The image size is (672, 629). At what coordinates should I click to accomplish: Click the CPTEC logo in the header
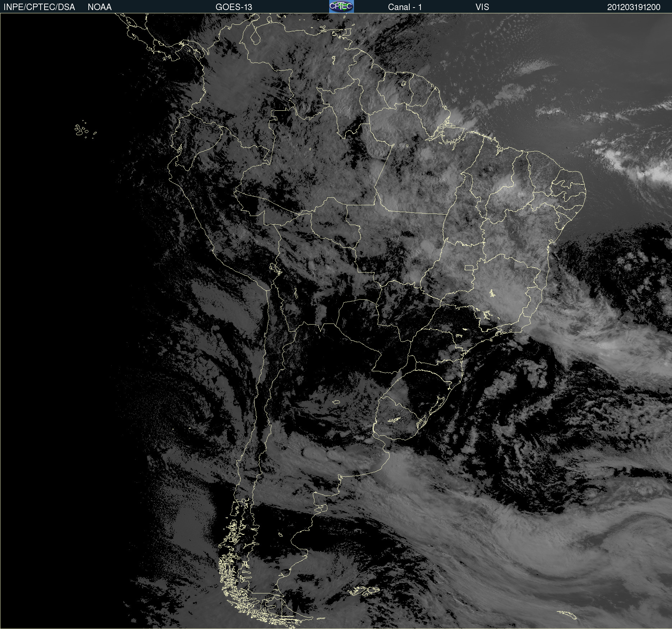tap(341, 6)
